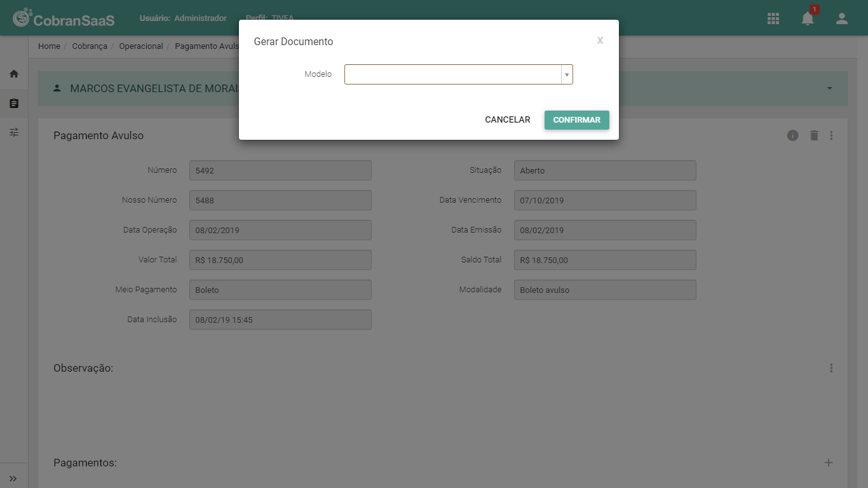
Task: Open the settings sliders sidebar icon
Action: (x=14, y=132)
